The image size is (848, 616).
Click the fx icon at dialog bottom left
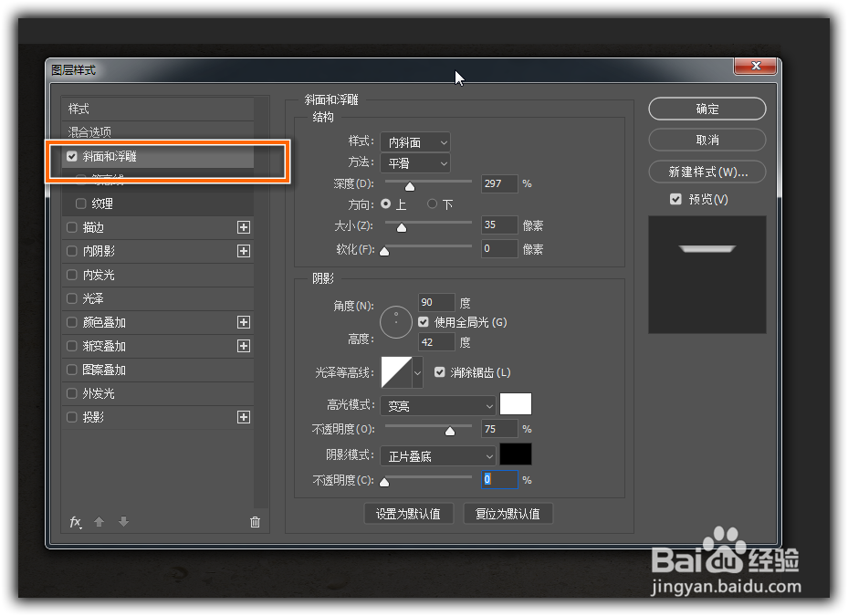point(75,522)
